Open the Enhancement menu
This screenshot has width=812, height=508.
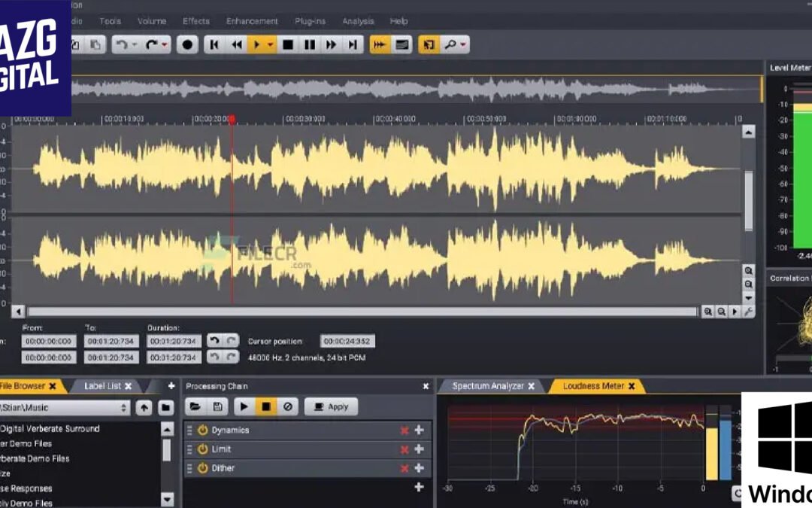point(252,21)
